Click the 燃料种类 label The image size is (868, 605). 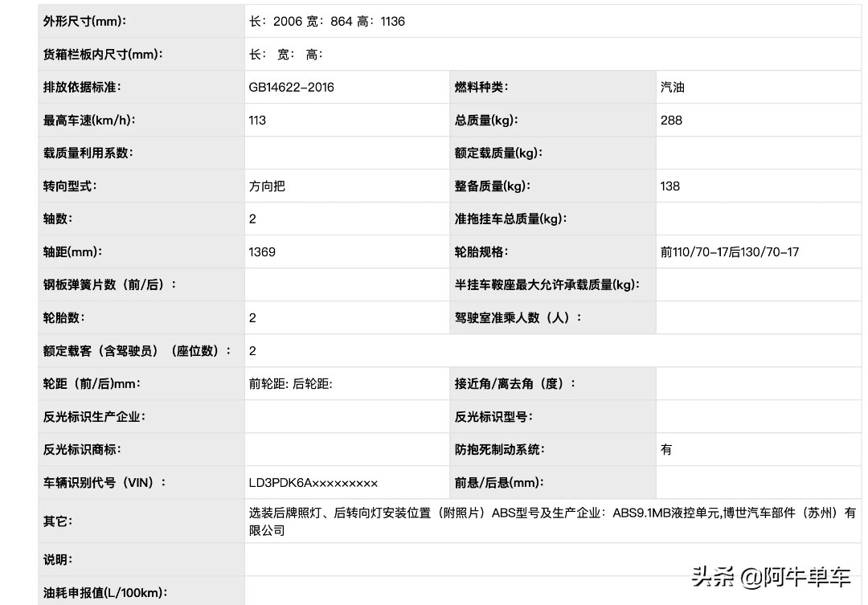click(x=481, y=88)
